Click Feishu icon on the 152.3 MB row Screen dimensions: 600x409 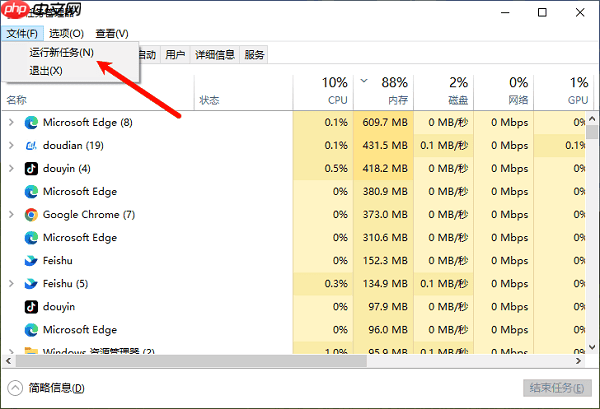[x=31, y=260]
